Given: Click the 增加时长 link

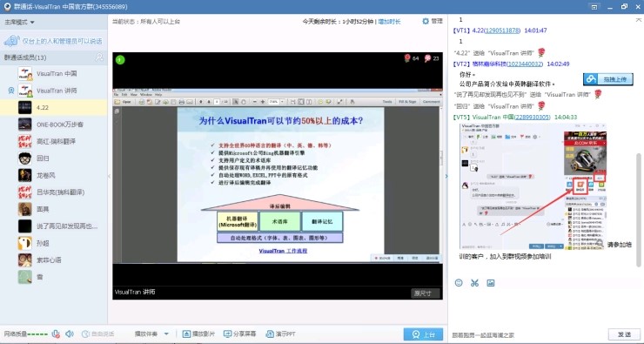Looking at the screenshot, I should coord(389,22).
